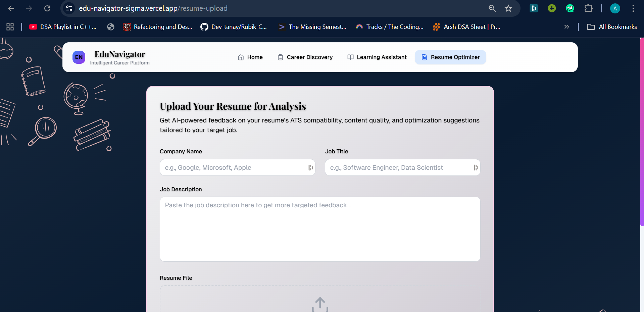Open the Tracks / The Coding bookmark
Viewport: 644px width, 312px height.
390,27
